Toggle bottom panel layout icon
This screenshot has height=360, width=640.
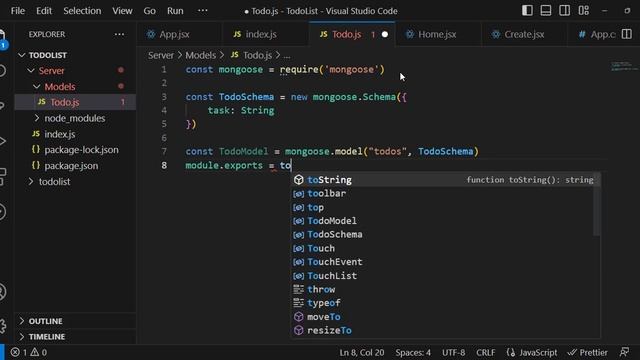[546, 11]
